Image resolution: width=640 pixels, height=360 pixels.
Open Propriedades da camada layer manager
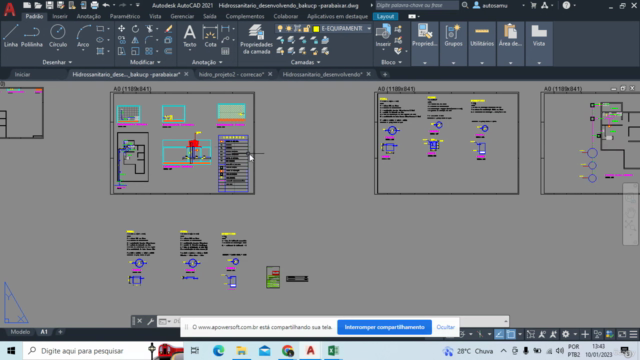click(256, 39)
